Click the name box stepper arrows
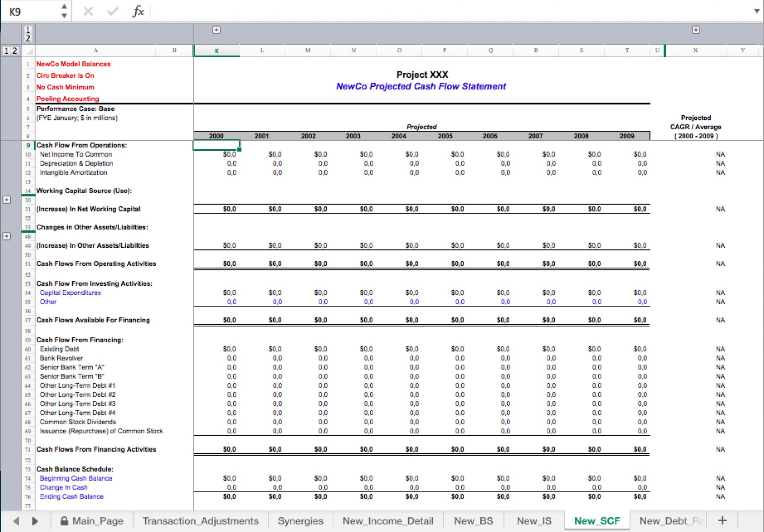The image size is (764, 532). pyautogui.click(x=64, y=11)
